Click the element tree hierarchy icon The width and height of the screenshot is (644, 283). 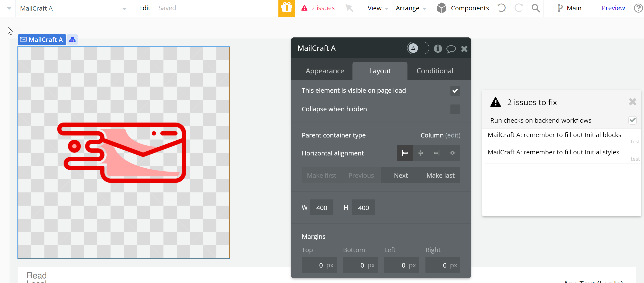72,40
